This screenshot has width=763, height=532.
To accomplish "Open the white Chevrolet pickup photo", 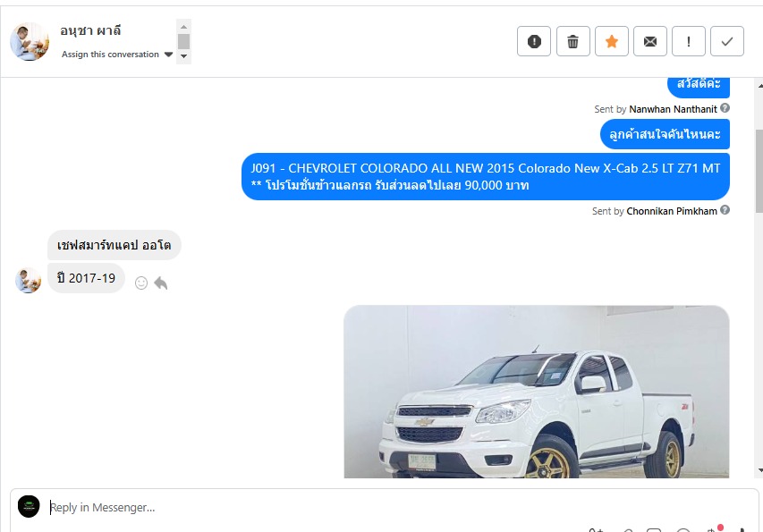I will click(536, 392).
